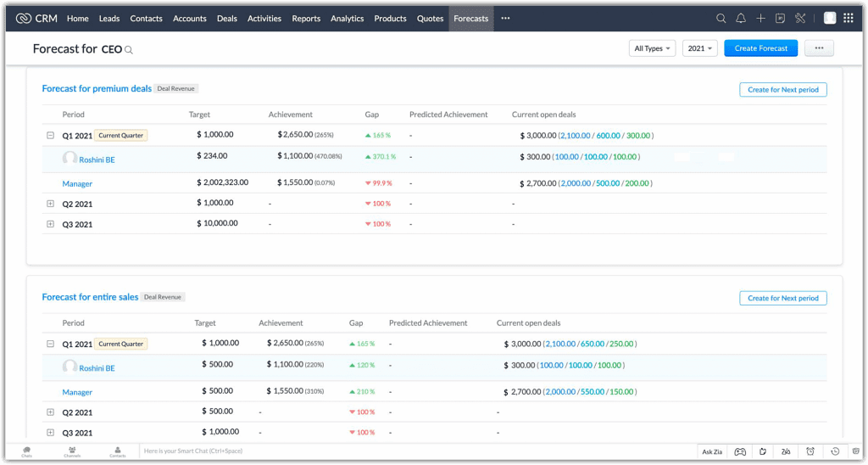Collapse Q1 2021 in entire sales forecast

click(x=50, y=344)
